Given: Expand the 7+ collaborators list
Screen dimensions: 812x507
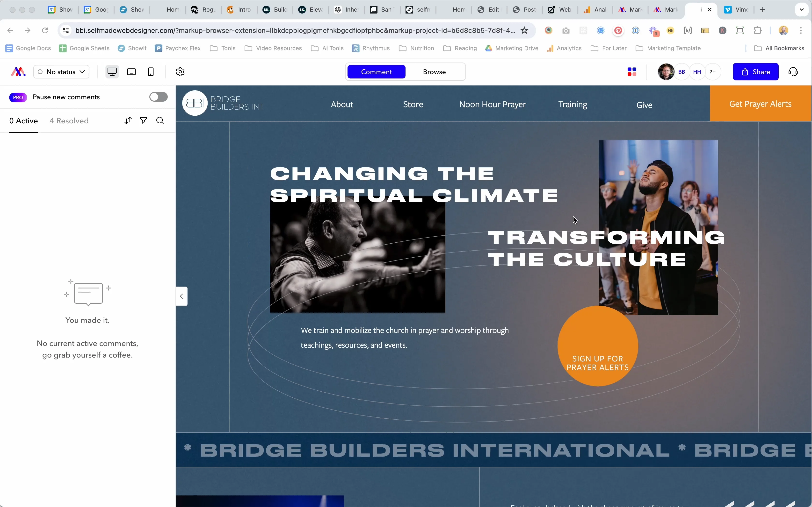Looking at the screenshot, I should (x=713, y=72).
